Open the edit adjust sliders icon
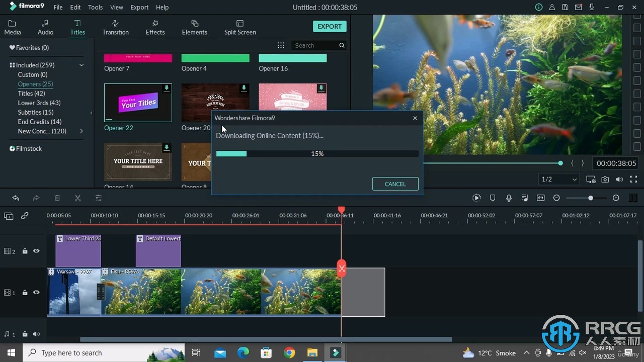644x362 pixels. point(99,198)
